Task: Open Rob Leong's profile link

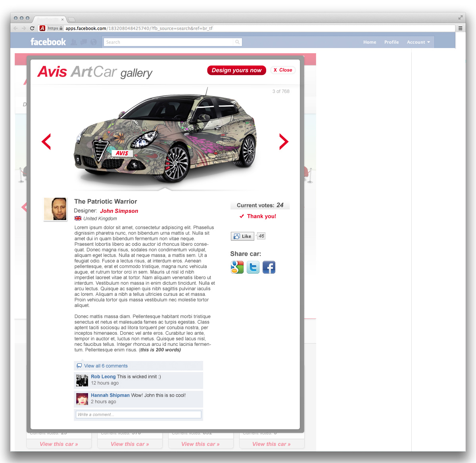Action: click(x=103, y=376)
